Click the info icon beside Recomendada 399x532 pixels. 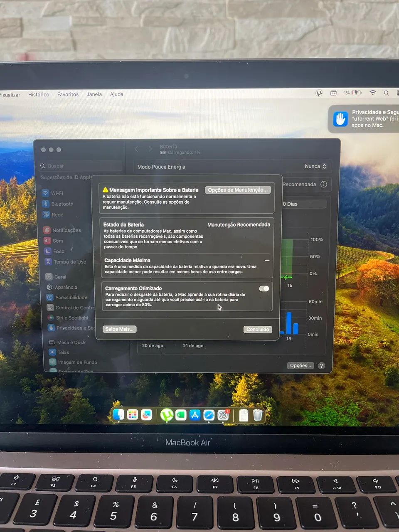tap(324, 185)
